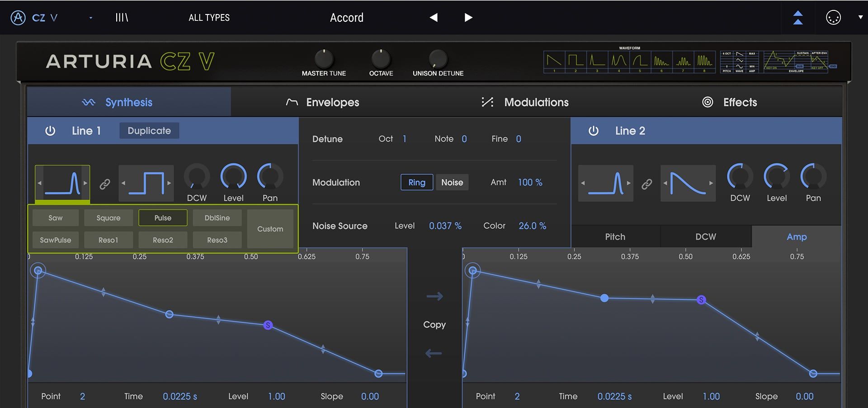Click the Octave knob

(x=381, y=59)
